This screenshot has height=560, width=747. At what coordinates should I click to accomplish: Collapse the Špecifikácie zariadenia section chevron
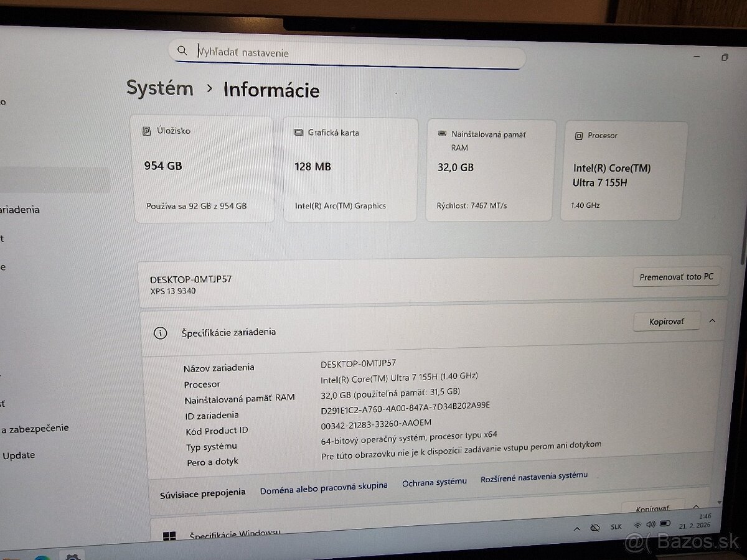pyautogui.click(x=712, y=321)
